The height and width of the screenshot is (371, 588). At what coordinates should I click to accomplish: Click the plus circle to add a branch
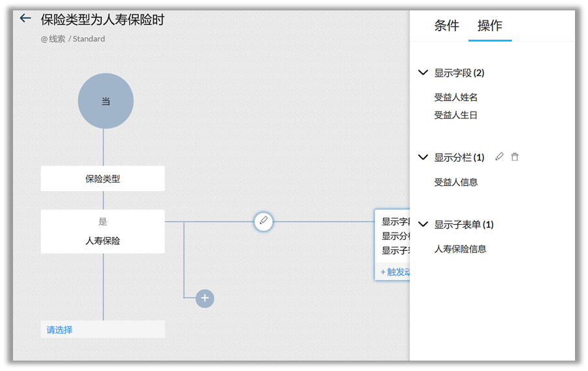tap(205, 298)
